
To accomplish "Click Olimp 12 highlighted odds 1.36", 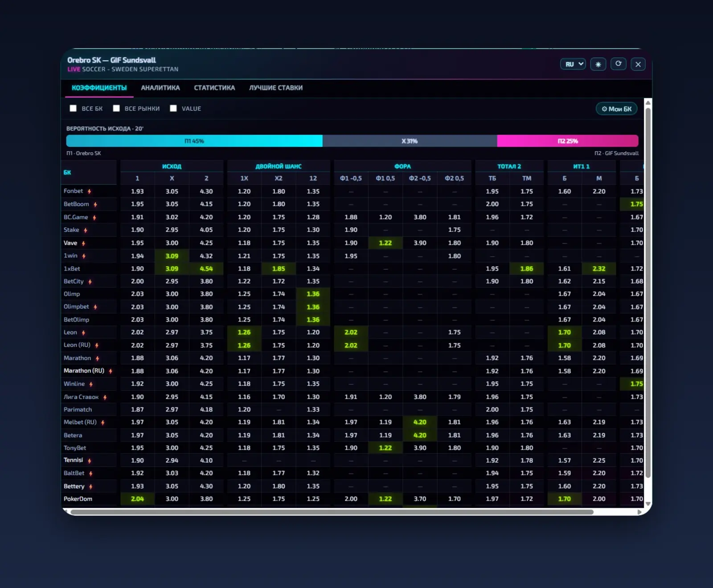I will coord(313,294).
